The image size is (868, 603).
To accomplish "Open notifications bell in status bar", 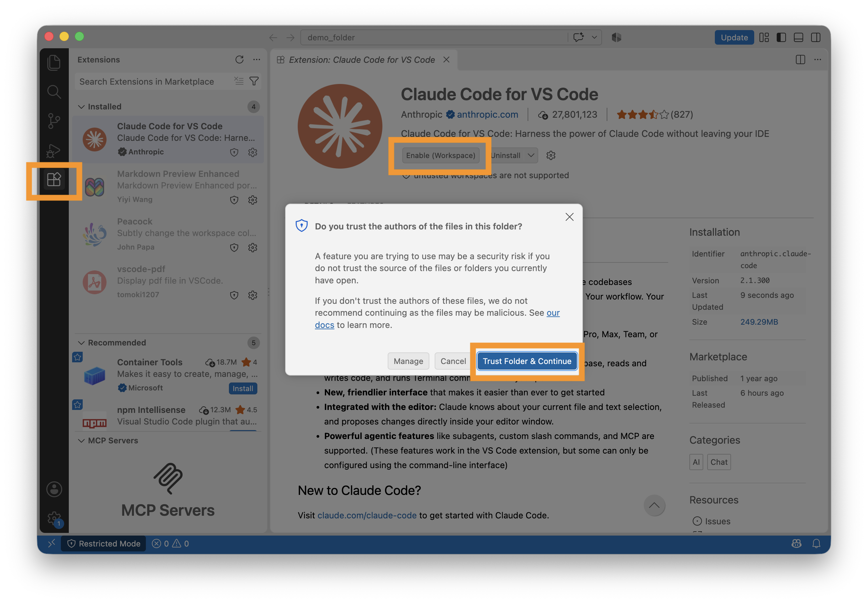I will (x=816, y=543).
